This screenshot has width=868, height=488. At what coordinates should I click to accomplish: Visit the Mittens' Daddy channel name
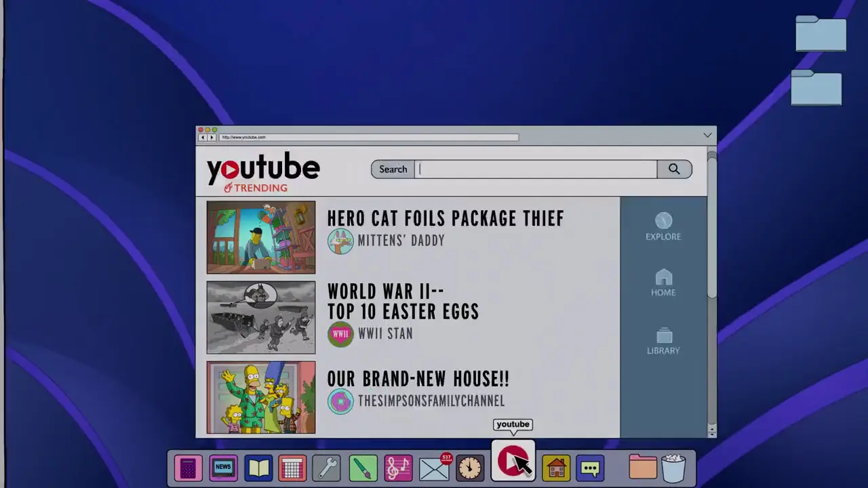pyautogui.click(x=401, y=241)
